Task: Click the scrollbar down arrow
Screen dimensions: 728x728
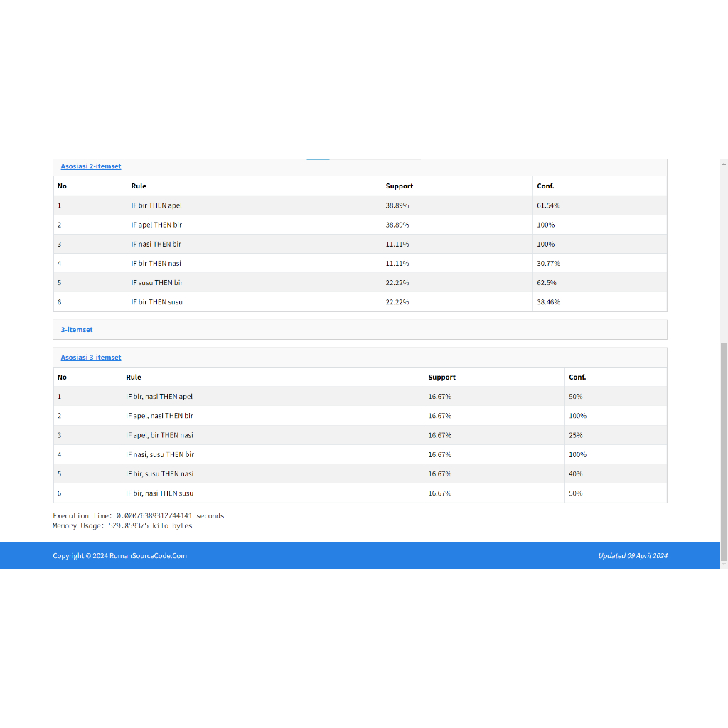Action: coord(724,564)
